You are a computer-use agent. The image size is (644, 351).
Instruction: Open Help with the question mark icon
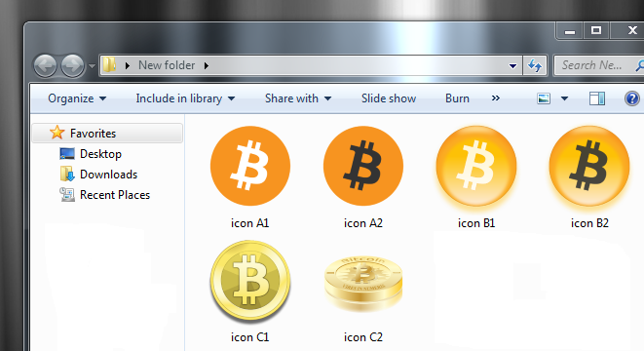point(631,98)
